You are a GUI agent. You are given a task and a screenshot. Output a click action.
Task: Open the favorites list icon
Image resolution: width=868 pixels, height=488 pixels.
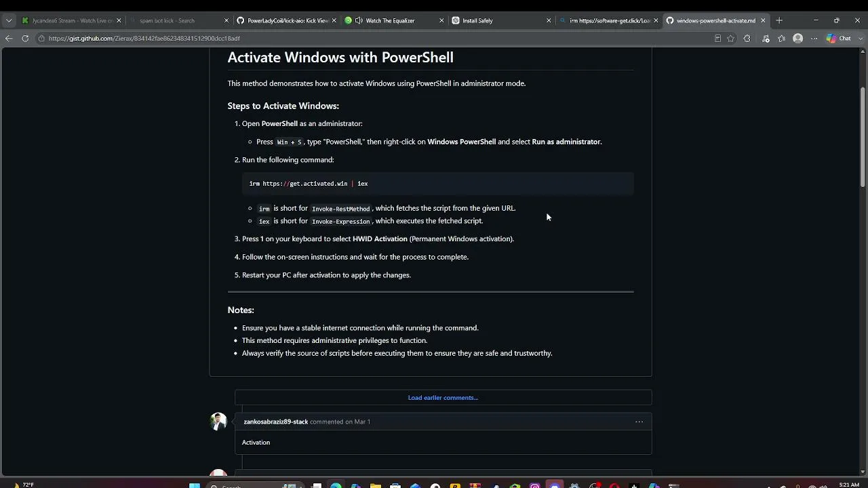[x=782, y=39]
